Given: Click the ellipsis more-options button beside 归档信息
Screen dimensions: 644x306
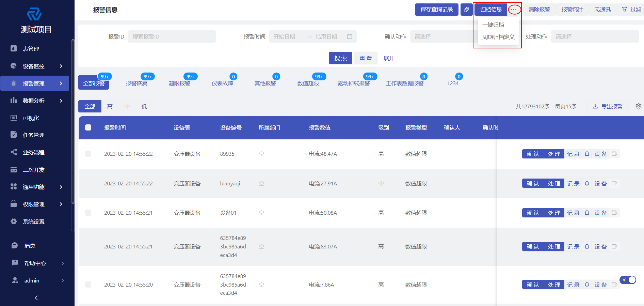Looking at the screenshot, I should click(x=514, y=10).
